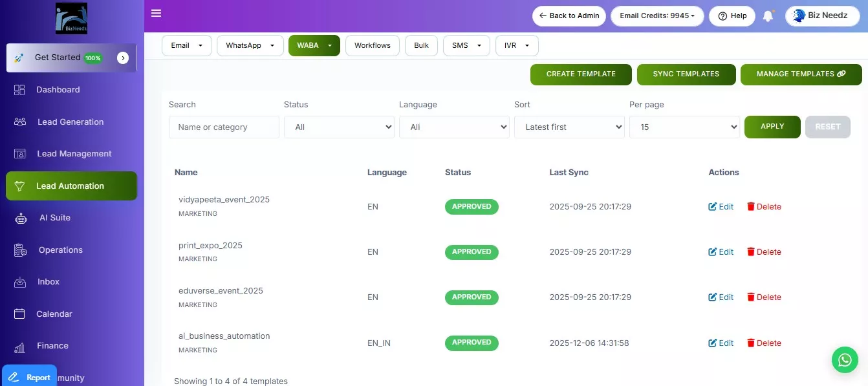The height and width of the screenshot is (386, 868).
Task: Switch to the Workflows tab
Action: pyautogui.click(x=373, y=46)
